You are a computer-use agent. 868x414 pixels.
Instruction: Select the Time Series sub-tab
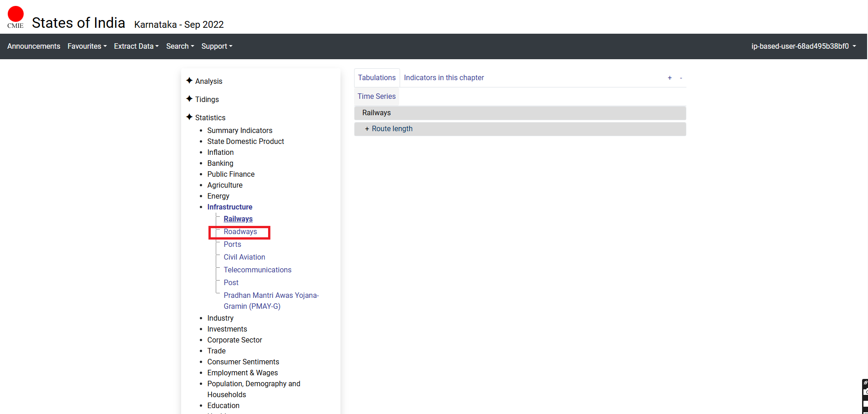tap(376, 97)
